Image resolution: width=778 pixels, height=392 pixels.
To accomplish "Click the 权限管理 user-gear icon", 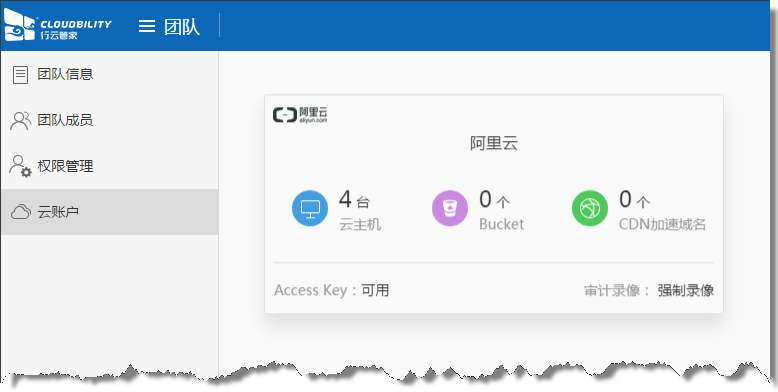I will tap(20, 166).
